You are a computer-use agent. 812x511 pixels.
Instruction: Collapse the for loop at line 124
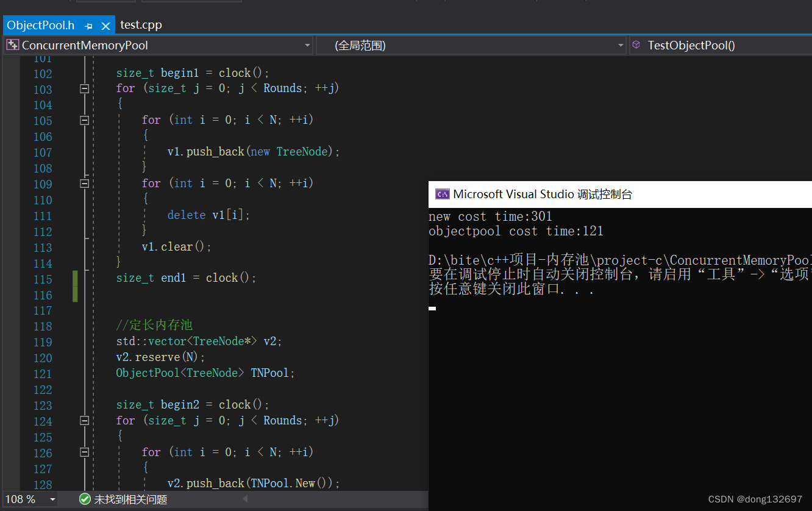tap(85, 421)
